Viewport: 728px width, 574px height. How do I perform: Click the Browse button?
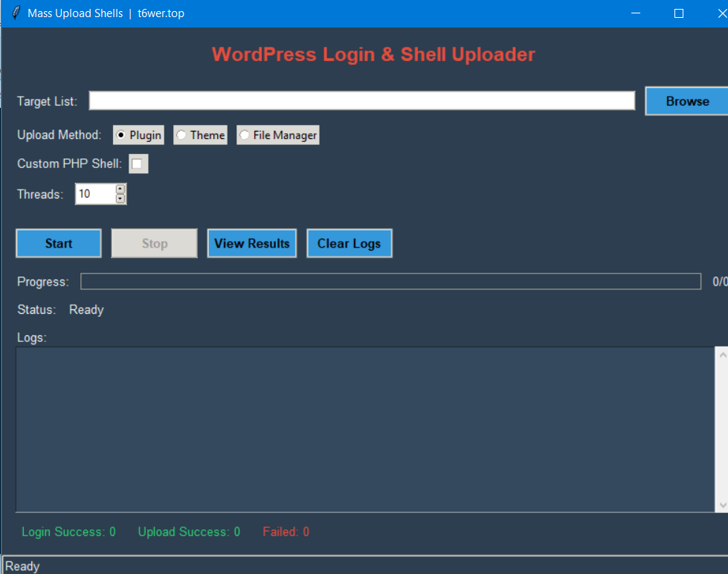(687, 101)
